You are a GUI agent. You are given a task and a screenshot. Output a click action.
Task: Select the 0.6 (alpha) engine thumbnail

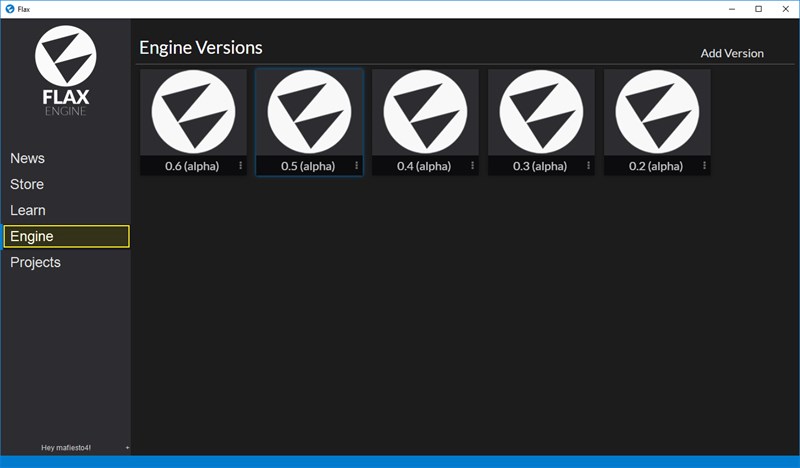[193, 112]
